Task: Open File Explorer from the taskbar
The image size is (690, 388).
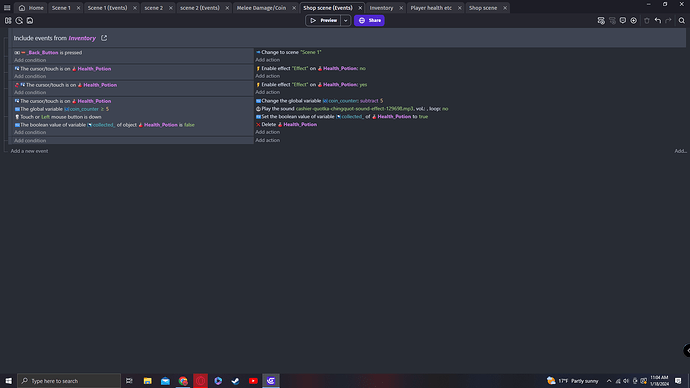Action: coord(148,381)
